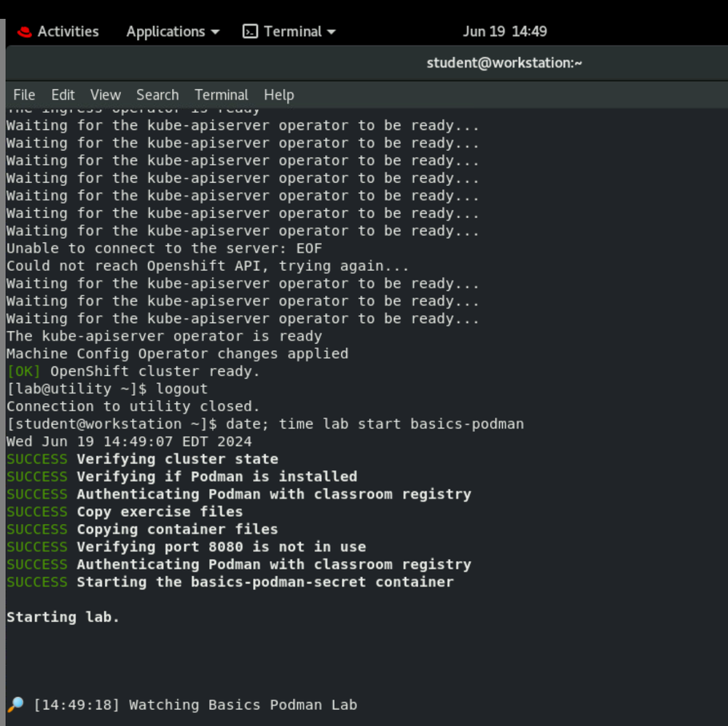Click the green [OK] status text
Screen dimensions: 728x726
[23, 371]
